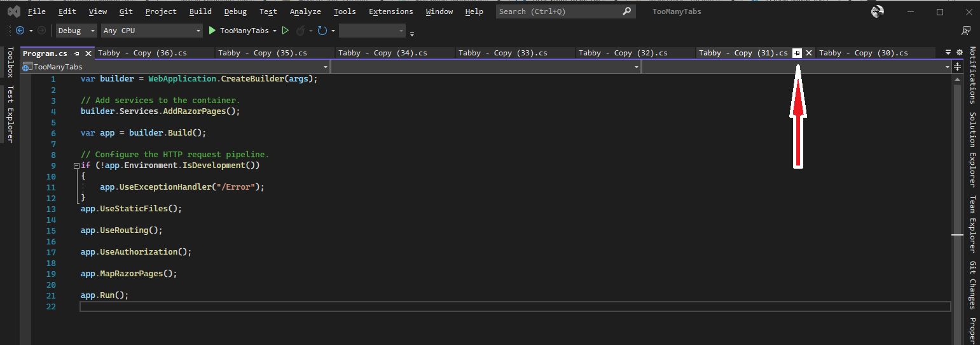Click the editor split-window handle icon

[958, 67]
